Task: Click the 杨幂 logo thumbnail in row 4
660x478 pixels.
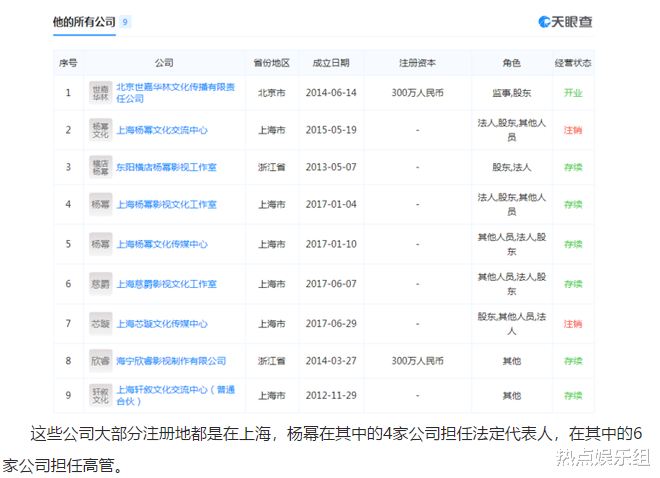Action: coord(101,204)
